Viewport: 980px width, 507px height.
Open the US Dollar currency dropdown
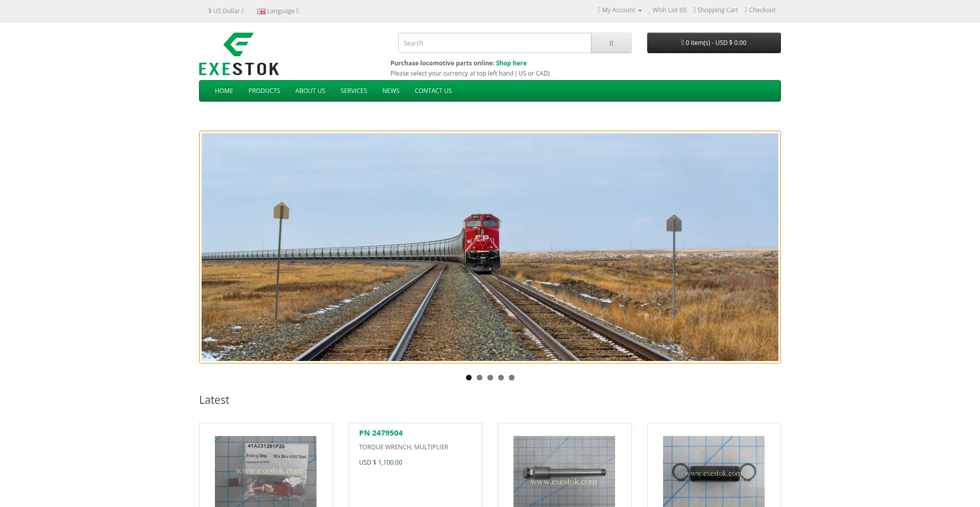coord(226,11)
